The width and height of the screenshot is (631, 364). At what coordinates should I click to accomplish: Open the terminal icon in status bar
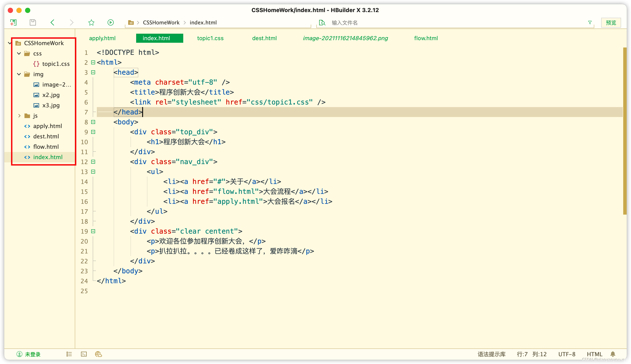84,354
